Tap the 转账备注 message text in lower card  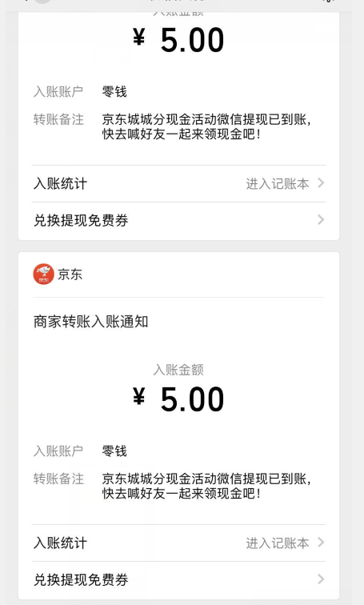click(x=206, y=486)
